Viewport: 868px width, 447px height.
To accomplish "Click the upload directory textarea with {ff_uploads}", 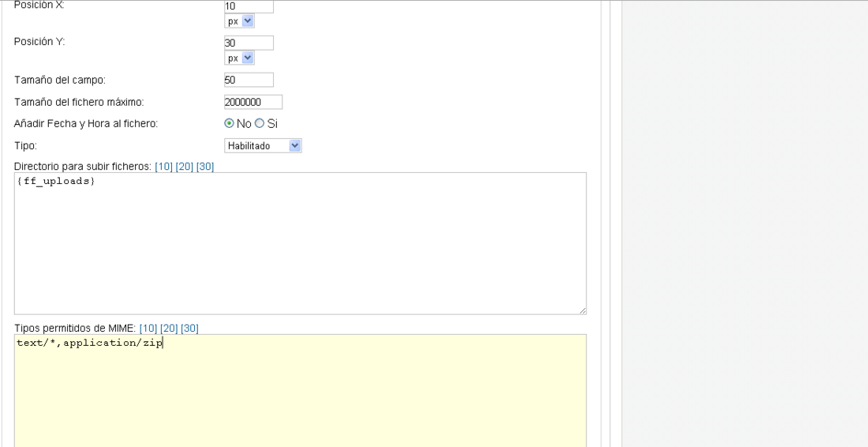I will [x=300, y=243].
